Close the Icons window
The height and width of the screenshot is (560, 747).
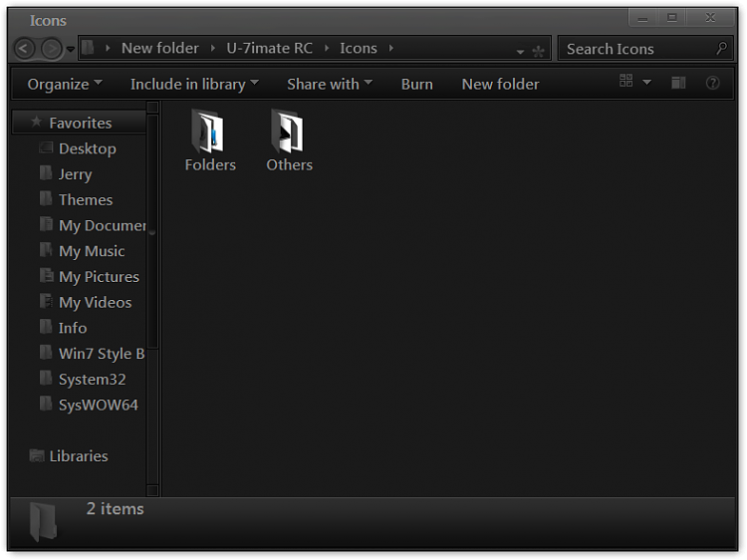click(x=710, y=18)
